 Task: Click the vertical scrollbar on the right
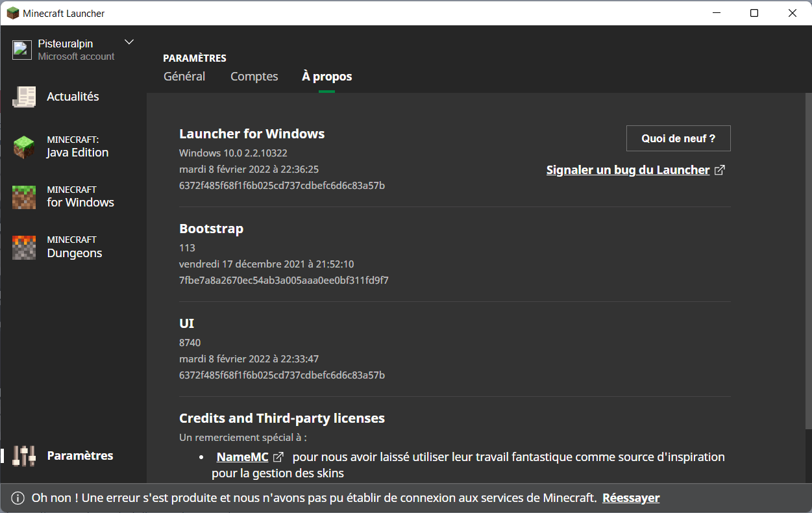[x=808, y=260]
